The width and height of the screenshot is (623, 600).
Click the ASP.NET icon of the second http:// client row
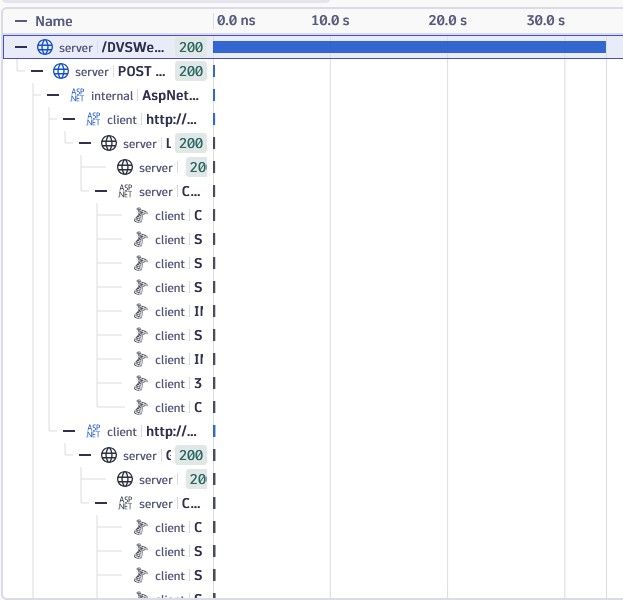pos(93,431)
